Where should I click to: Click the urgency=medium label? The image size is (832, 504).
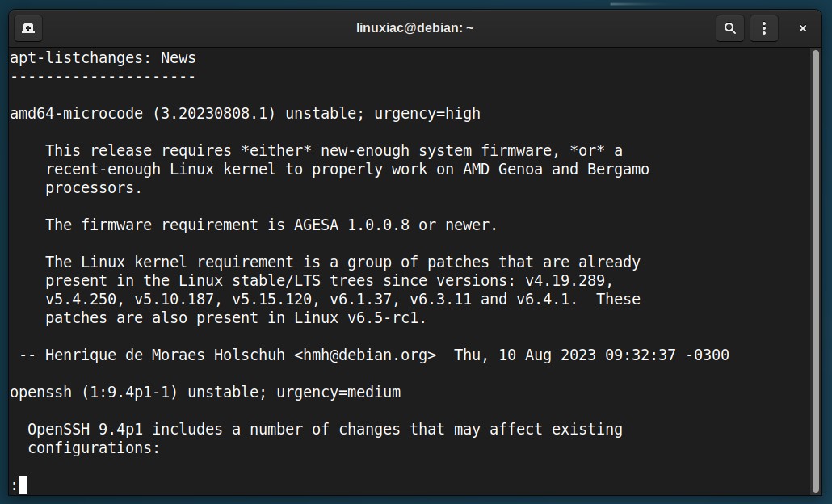point(338,392)
